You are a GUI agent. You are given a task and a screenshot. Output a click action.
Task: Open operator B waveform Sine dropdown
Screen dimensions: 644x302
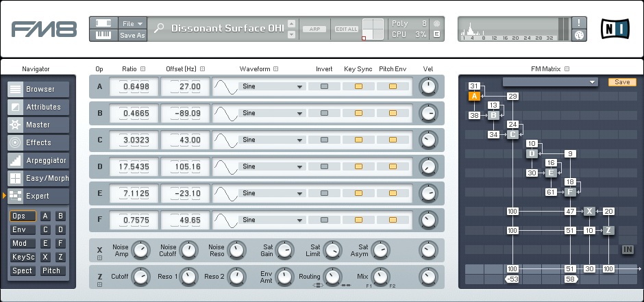[272, 113]
